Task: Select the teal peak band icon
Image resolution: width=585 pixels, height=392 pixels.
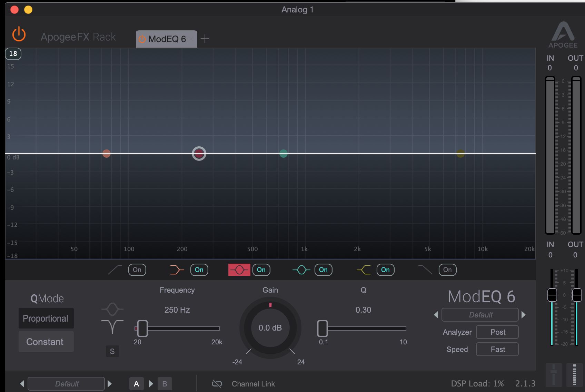Action: click(301, 270)
